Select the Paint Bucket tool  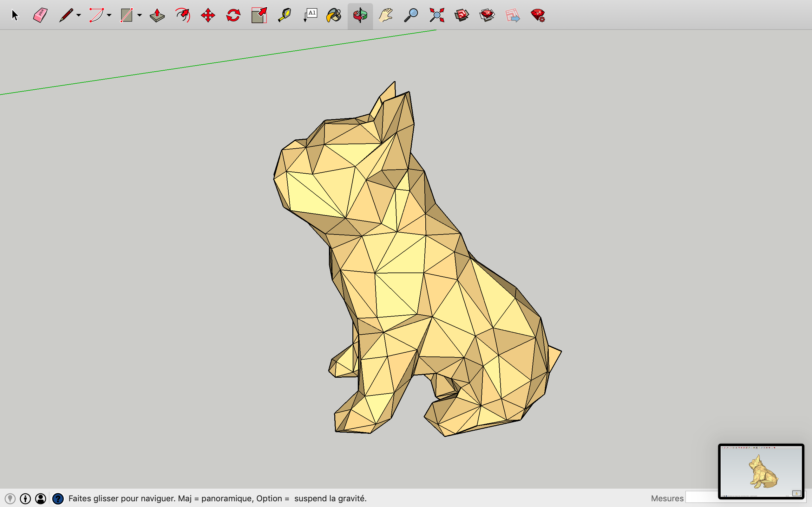point(334,16)
